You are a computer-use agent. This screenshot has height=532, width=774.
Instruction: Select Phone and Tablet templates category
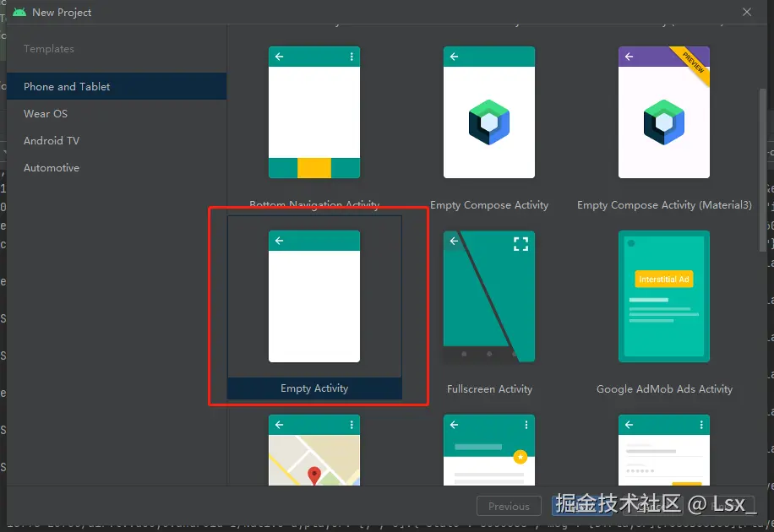click(117, 86)
